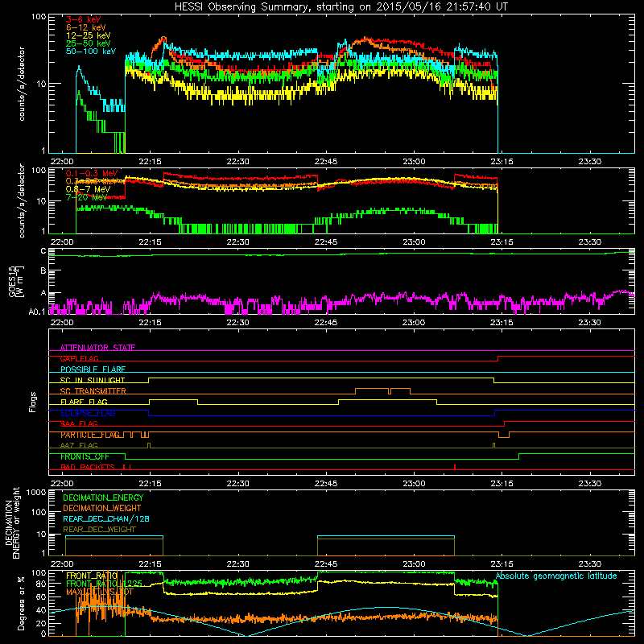Click the SAA_FLAG label
This screenshot has width=644, height=644.
pyautogui.click(x=79, y=423)
